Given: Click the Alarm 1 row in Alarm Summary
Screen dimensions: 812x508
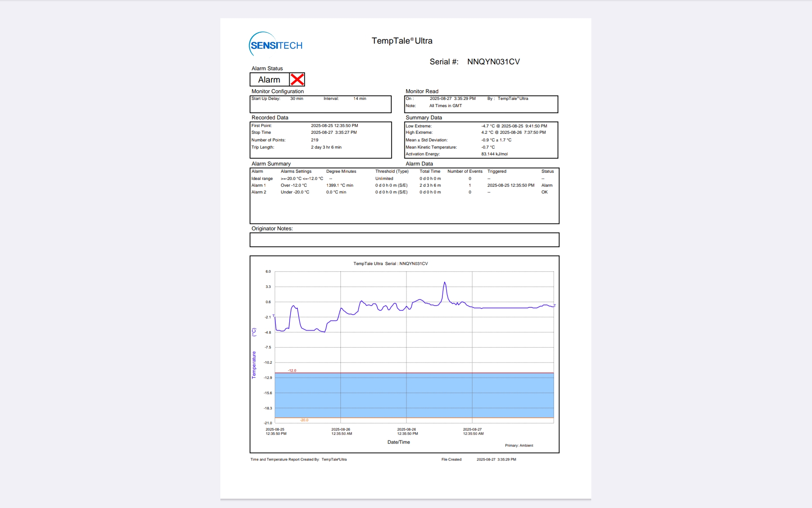Looking at the screenshot, I should tap(259, 185).
